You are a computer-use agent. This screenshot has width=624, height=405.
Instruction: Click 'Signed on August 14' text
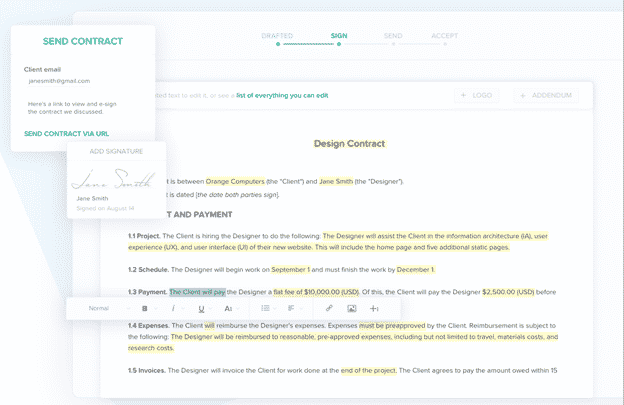[x=105, y=208]
